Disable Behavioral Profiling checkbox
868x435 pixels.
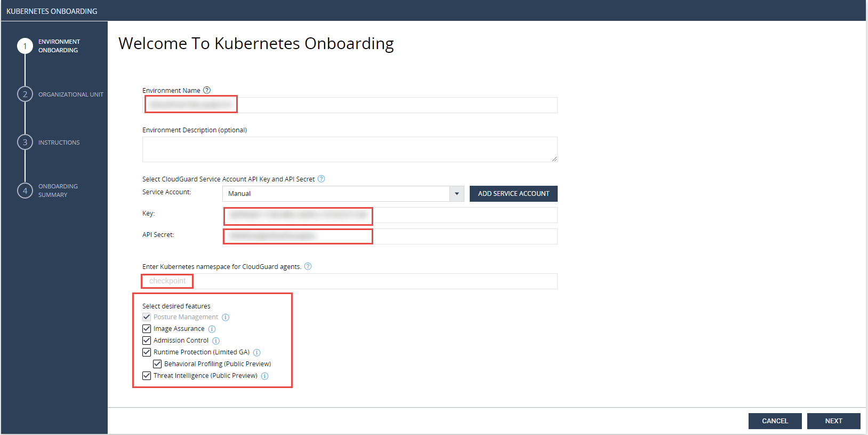157,364
